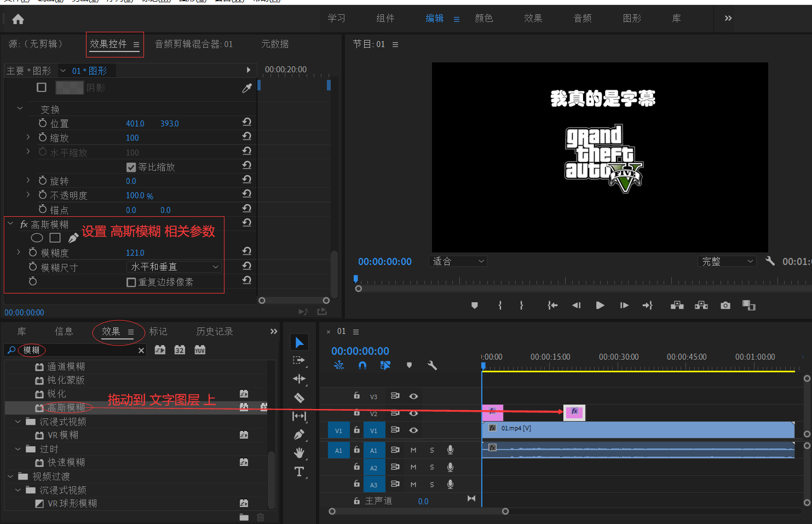Toggle V1 track visibility eye
Image resolution: width=812 pixels, height=524 pixels.
[413, 430]
